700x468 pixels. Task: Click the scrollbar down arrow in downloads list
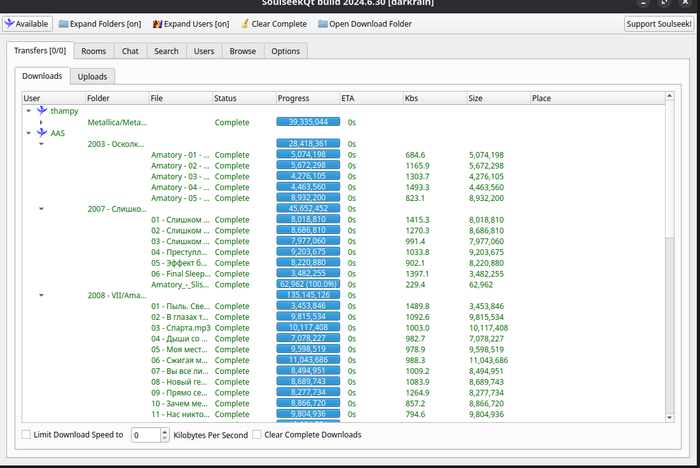click(669, 418)
